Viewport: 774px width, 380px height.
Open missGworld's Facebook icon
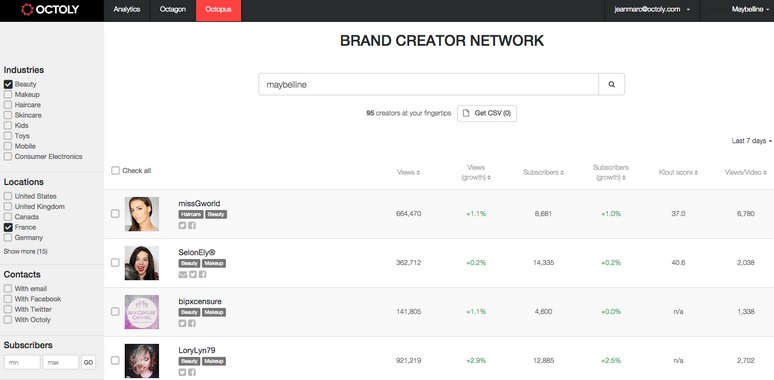coord(192,226)
